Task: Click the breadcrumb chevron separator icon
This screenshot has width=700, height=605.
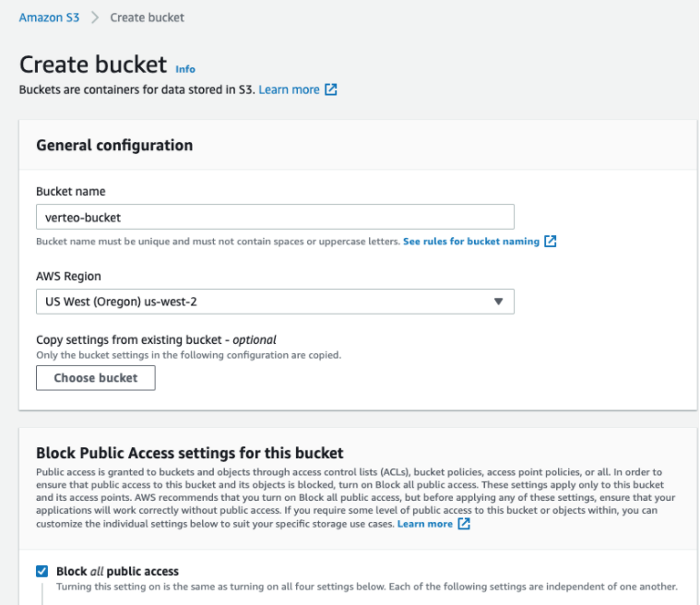Action: [95, 18]
